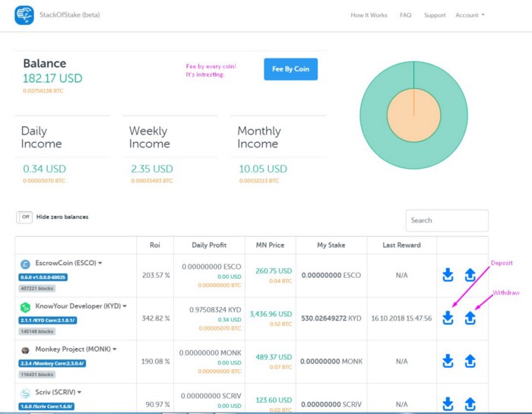Open the FAQ page
The height and width of the screenshot is (414, 532).
click(x=405, y=15)
